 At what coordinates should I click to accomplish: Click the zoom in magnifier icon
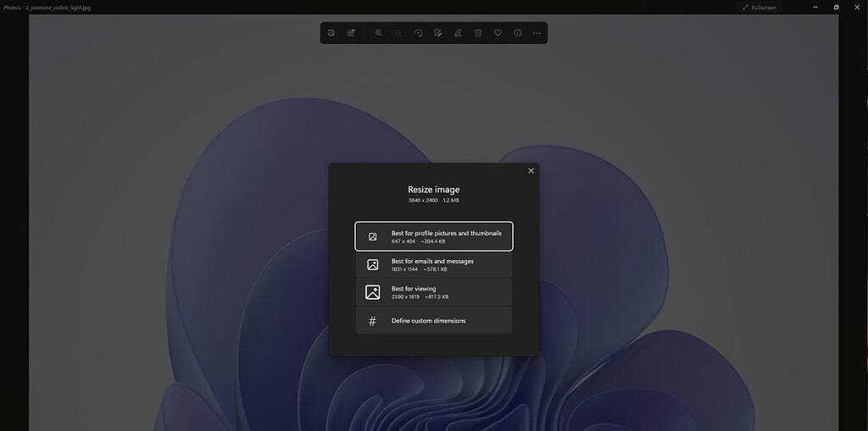tap(378, 33)
